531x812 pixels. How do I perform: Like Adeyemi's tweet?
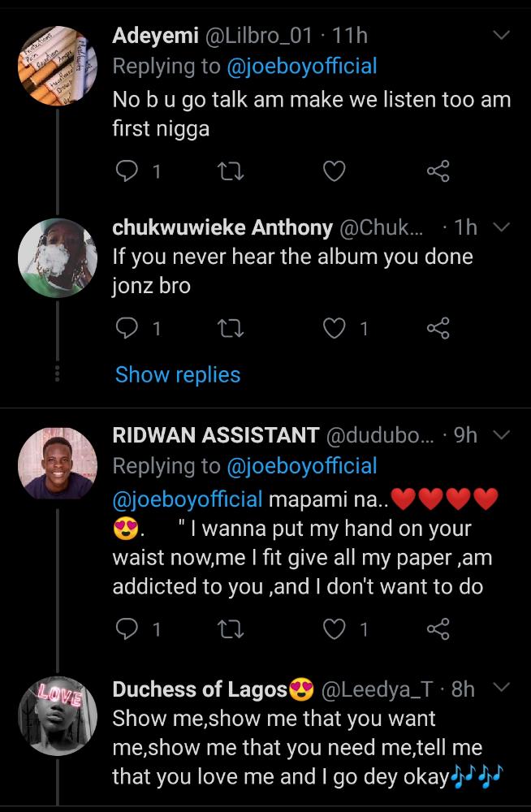pos(335,171)
